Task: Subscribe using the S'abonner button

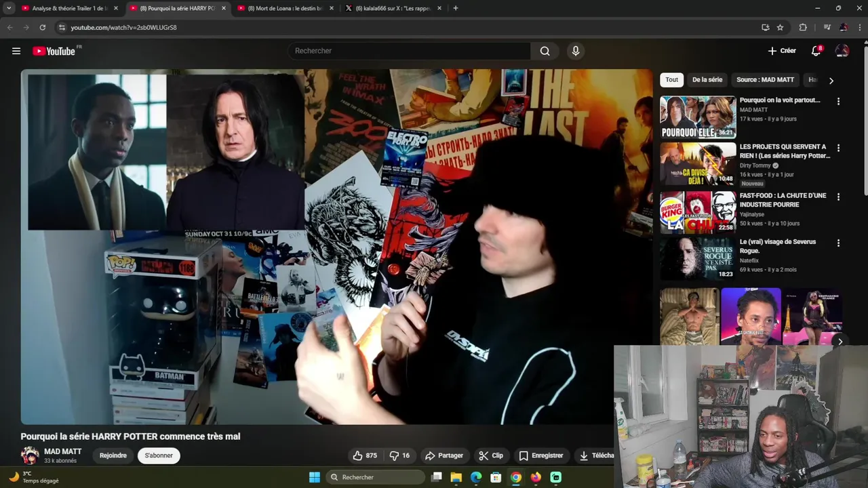Action: (x=159, y=455)
